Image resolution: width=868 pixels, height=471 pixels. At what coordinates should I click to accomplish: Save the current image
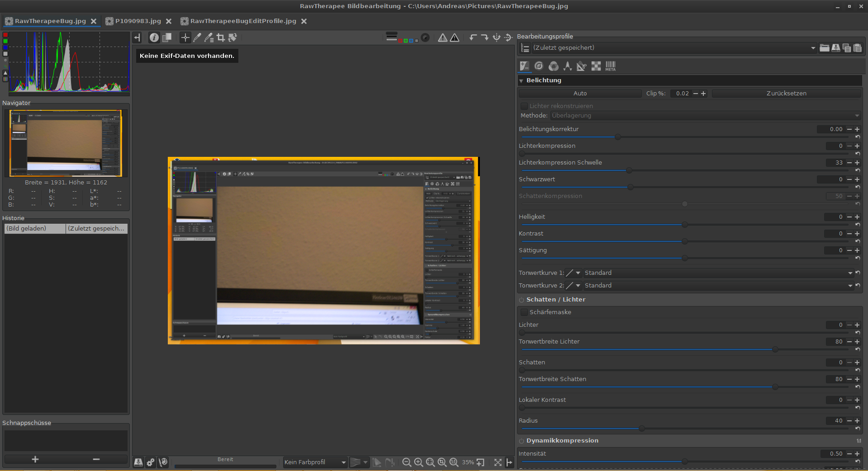click(138, 462)
